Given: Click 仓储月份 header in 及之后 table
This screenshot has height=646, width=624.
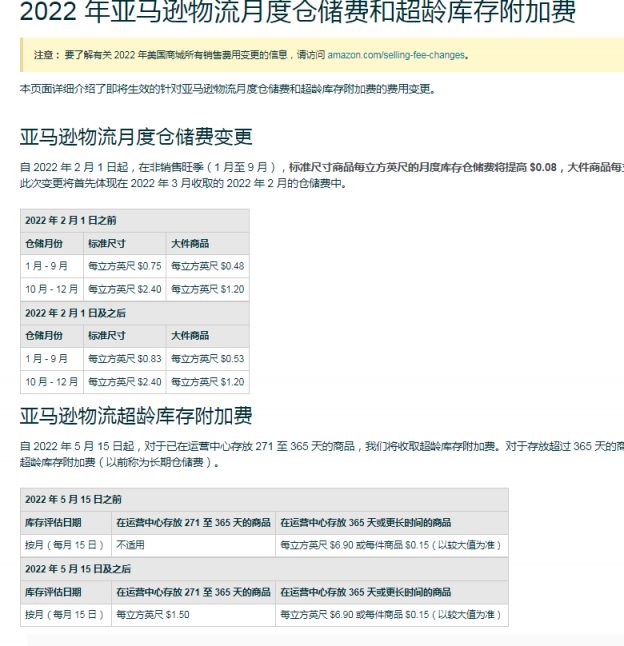Looking at the screenshot, I should tap(52, 336).
